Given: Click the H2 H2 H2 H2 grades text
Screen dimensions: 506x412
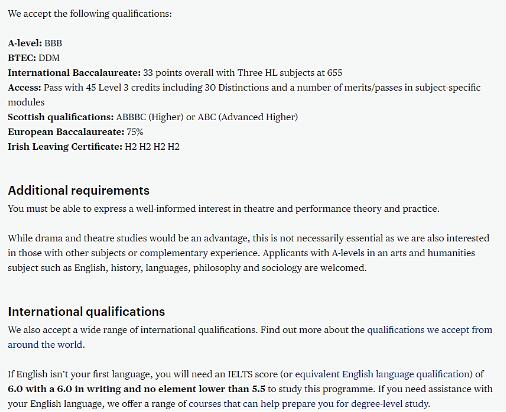Looking at the screenshot, I should [x=152, y=147].
